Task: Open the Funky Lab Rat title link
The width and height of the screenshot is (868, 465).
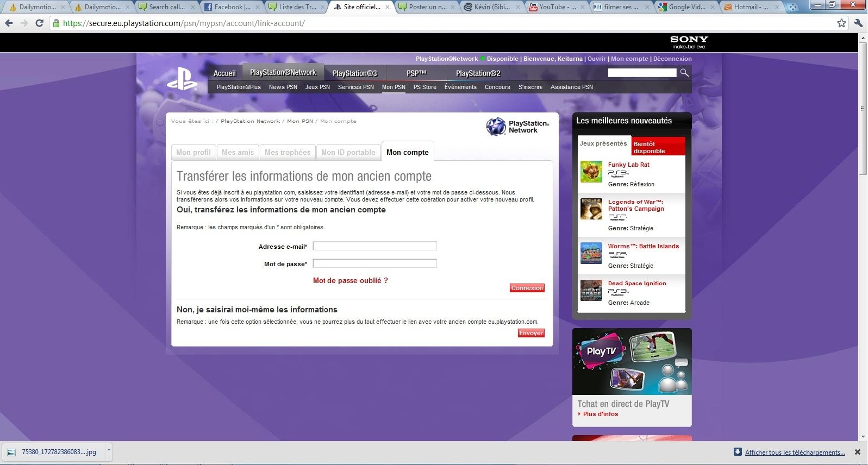Action: click(629, 165)
